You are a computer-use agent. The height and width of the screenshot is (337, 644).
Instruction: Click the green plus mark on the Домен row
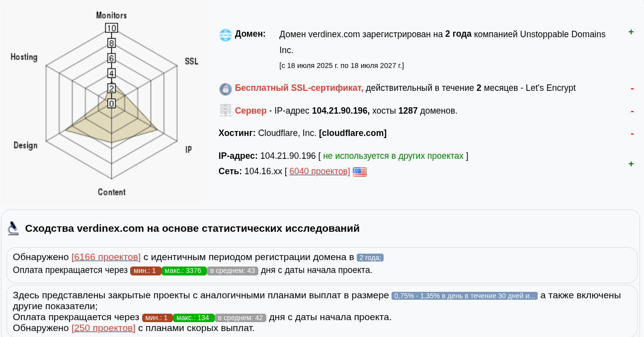click(631, 32)
